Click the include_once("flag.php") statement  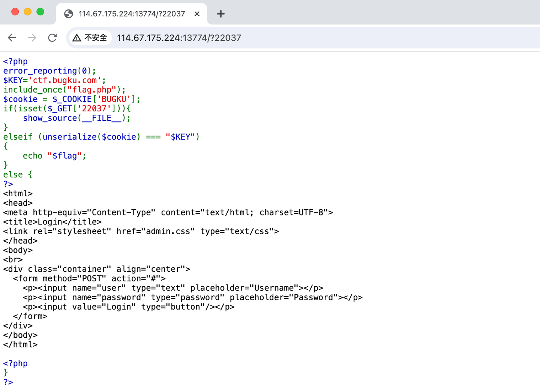tap(64, 90)
